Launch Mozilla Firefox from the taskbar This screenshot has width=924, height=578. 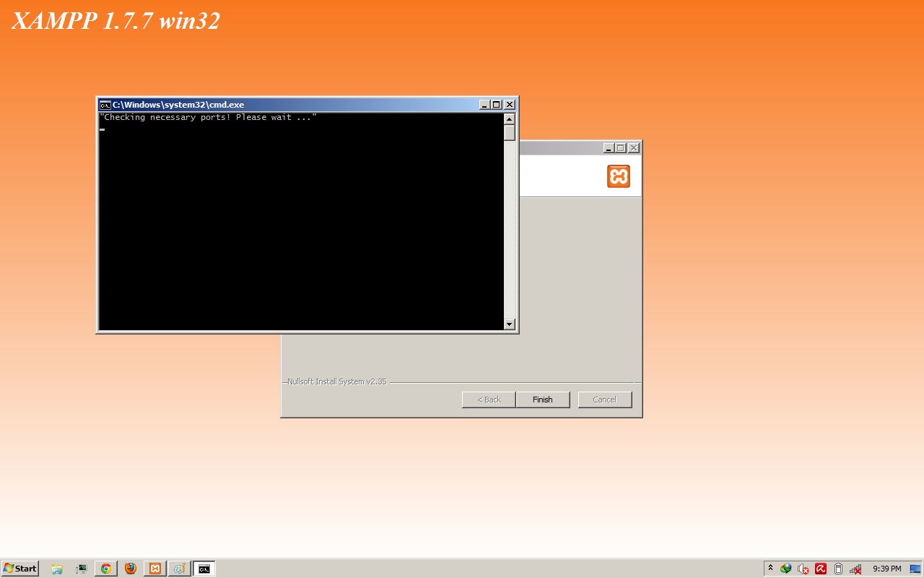(x=130, y=569)
